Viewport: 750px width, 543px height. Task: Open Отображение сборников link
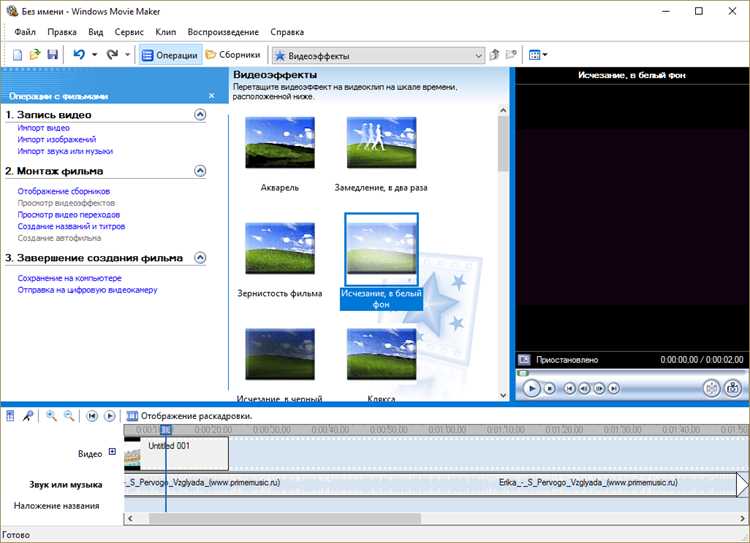point(64,191)
